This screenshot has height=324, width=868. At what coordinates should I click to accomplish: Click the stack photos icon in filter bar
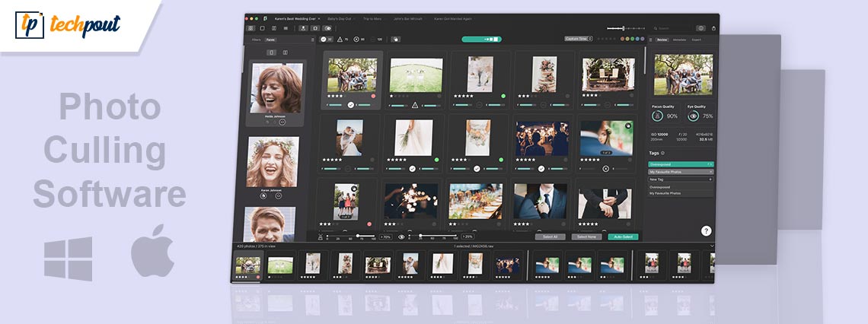click(x=396, y=40)
